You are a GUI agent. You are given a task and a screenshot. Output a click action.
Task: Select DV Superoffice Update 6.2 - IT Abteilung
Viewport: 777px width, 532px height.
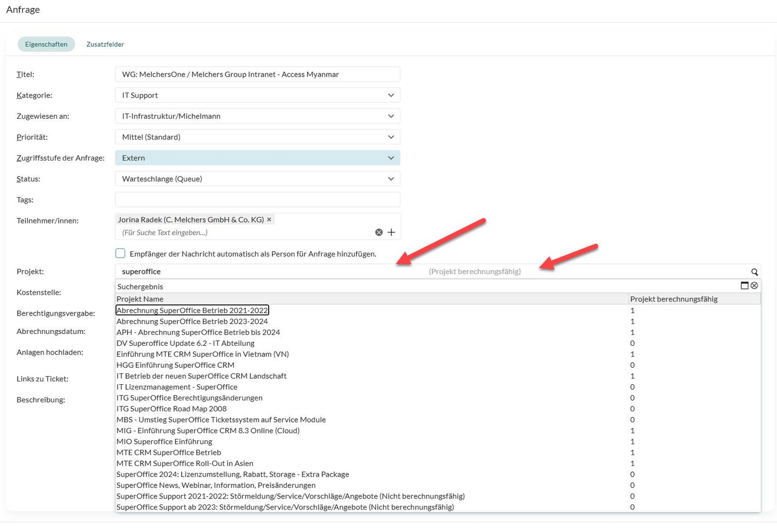pyautogui.click(x=438, y=343)
